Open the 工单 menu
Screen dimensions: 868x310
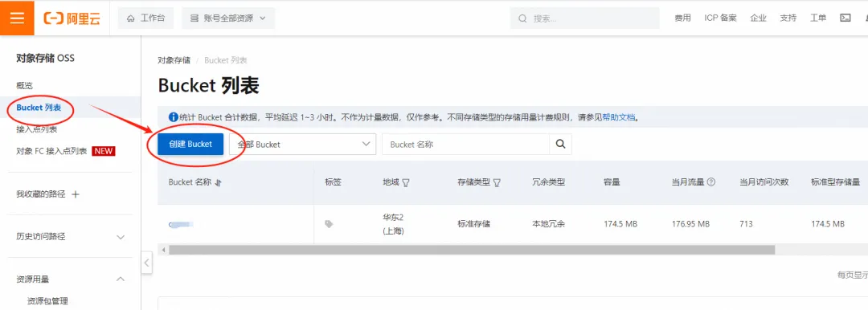818,18
